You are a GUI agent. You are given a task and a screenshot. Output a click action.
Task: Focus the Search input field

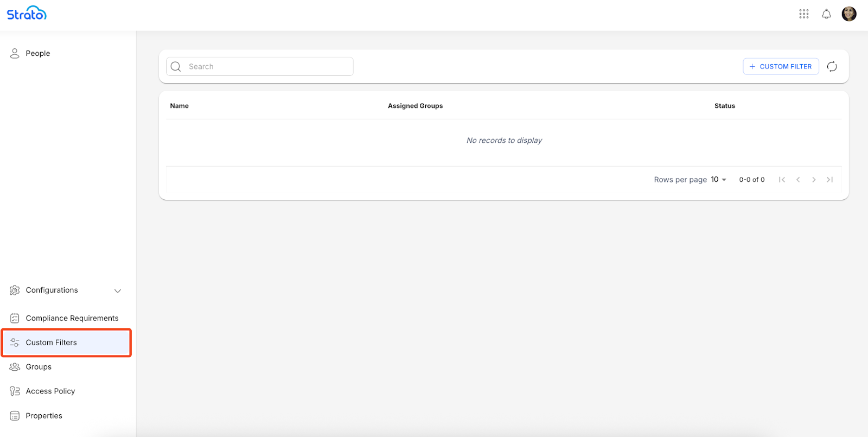pos(266,67)
